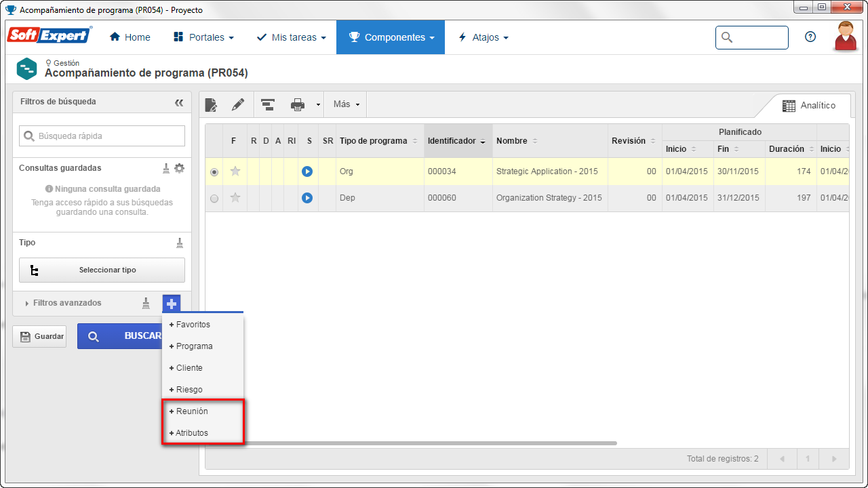
Task: Click identifier cell 000060
Action: click(458, 198)
